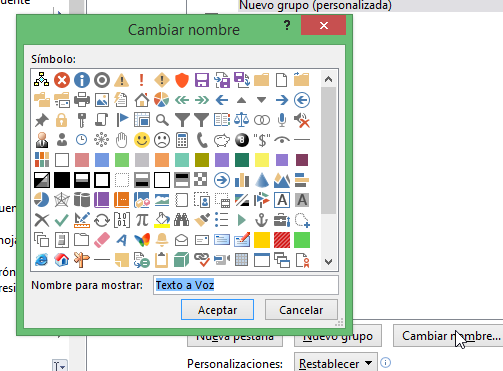Select the pushpin symbol
This screenshot has width=503, height=371.
pyautogui.click(x=42, y=120)
